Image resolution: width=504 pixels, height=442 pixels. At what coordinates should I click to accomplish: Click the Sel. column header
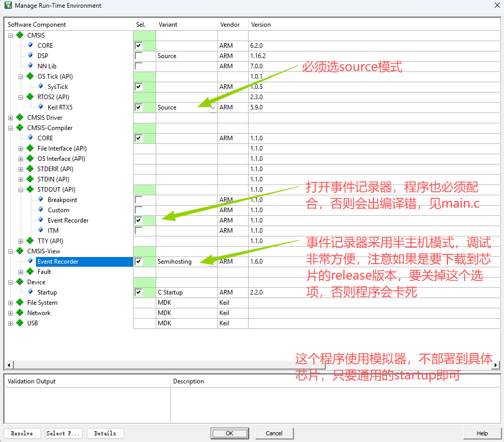click(145, 25)
